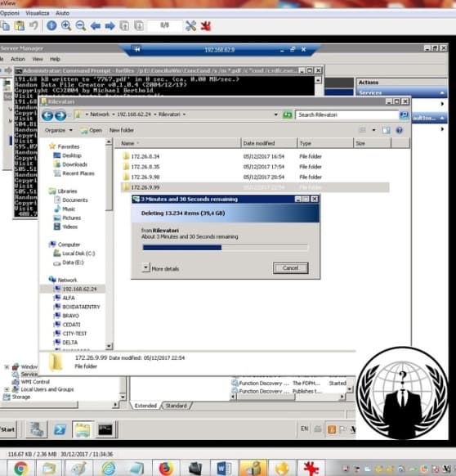The height and width of the screenshot is (476, 456).
Task: Click the Explorer back navigation button
Action: click(47, 115)
